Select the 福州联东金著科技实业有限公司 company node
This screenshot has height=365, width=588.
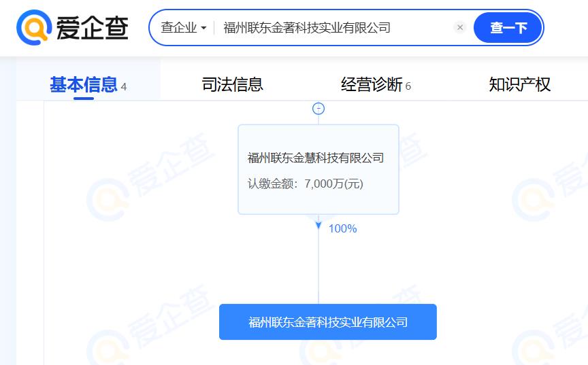328,322
